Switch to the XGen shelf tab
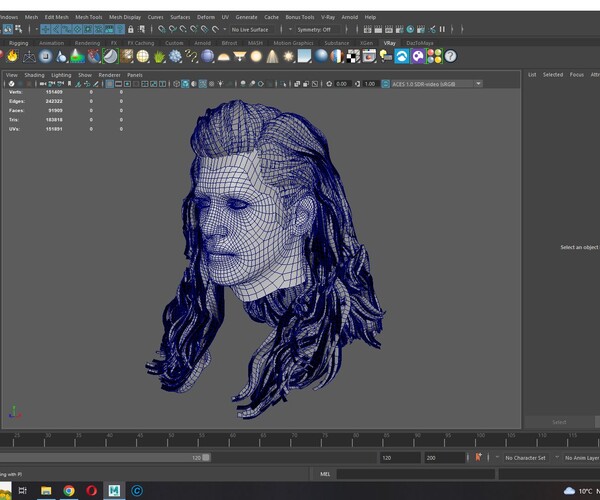600x500 pixels. tap(366, 43)
